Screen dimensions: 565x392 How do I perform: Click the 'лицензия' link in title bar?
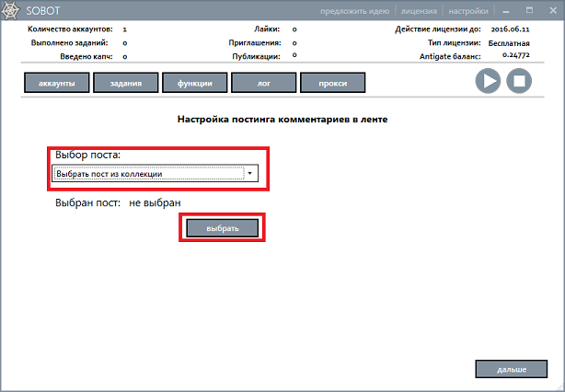(419, 11)
